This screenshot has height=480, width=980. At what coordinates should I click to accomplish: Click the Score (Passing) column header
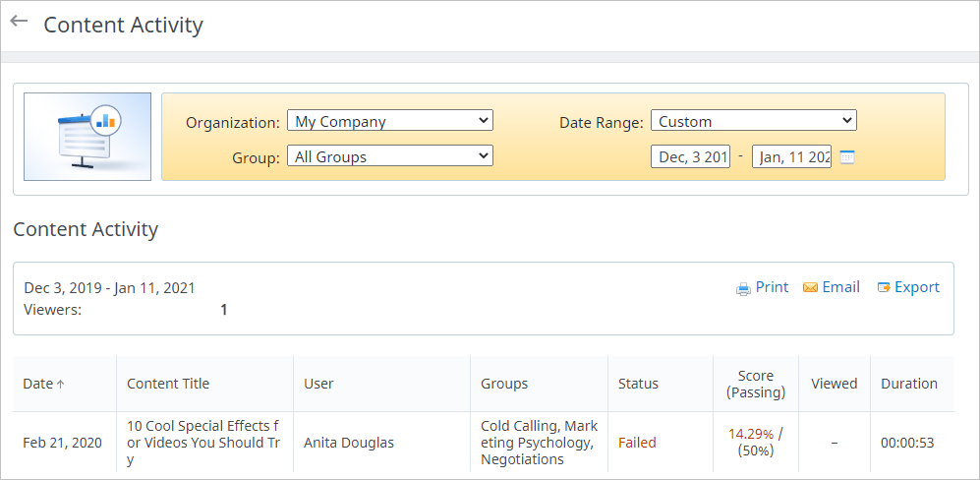(x=755, y=384)
